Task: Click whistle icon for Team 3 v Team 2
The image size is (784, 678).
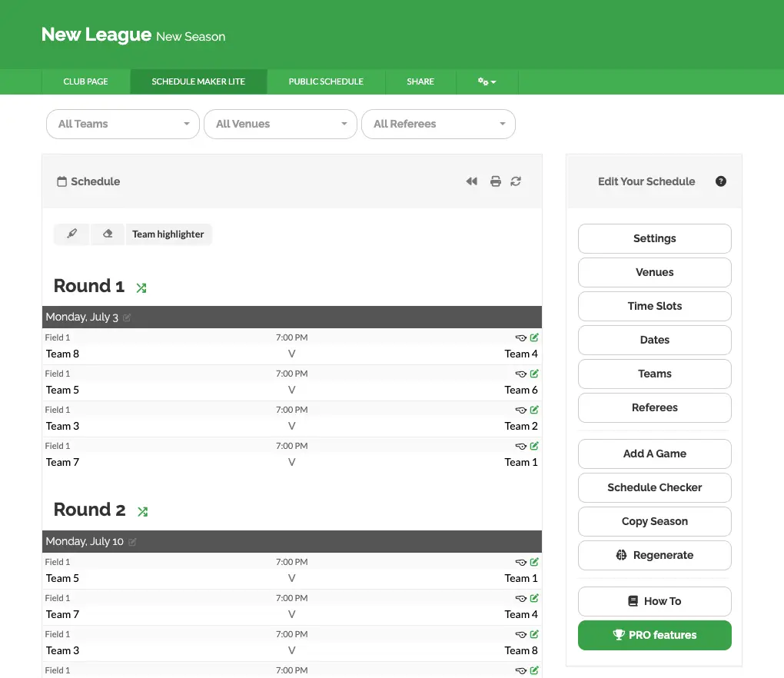Action: pos(521,410)
